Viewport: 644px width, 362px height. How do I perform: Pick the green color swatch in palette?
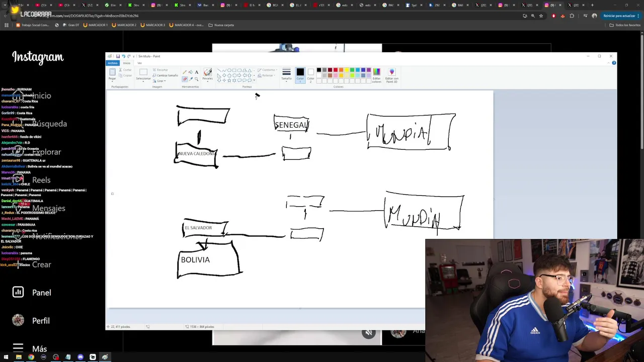352,70
